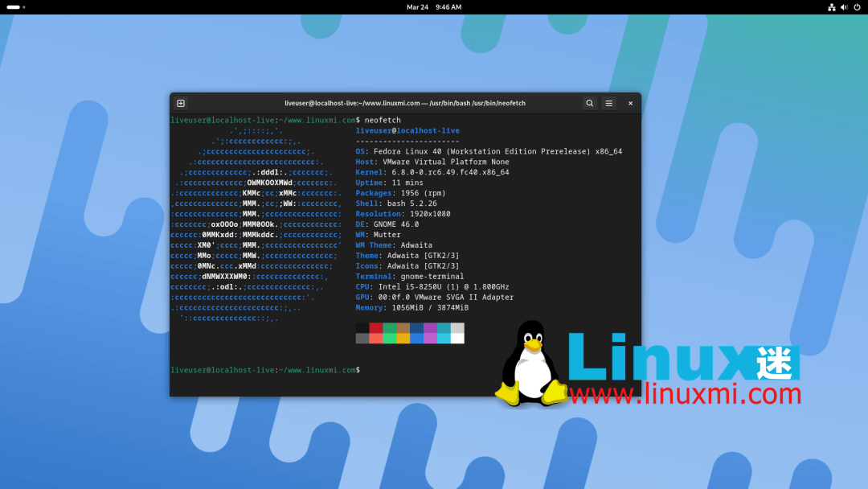Click the network icon in the top bar tray
868x489 pixels.
tap(831, 7)
